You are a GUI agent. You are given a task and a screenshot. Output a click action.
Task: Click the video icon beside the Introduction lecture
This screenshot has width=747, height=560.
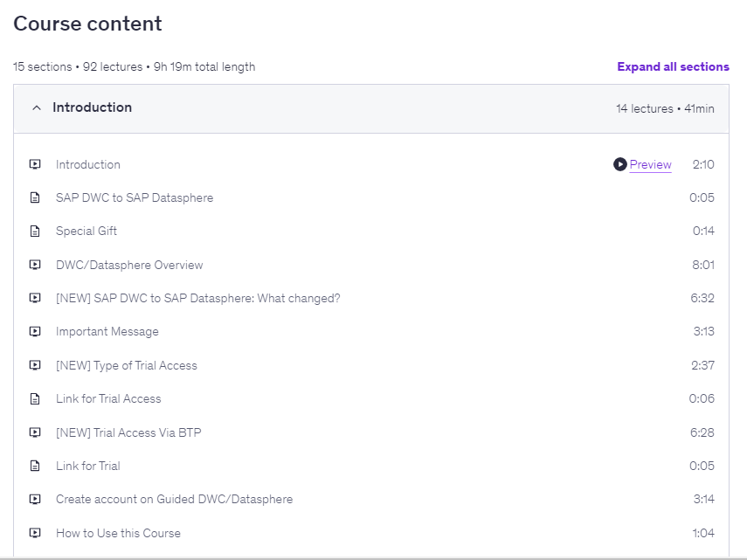click(x=35, y=164)
